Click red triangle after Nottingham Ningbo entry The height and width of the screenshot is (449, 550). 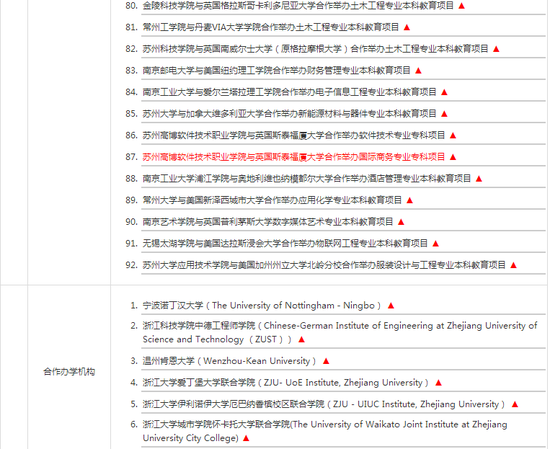[391, 306]
